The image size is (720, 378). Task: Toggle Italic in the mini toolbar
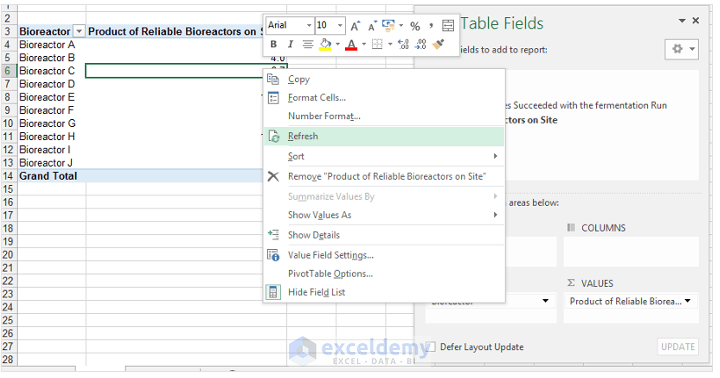tap(290, 44)
